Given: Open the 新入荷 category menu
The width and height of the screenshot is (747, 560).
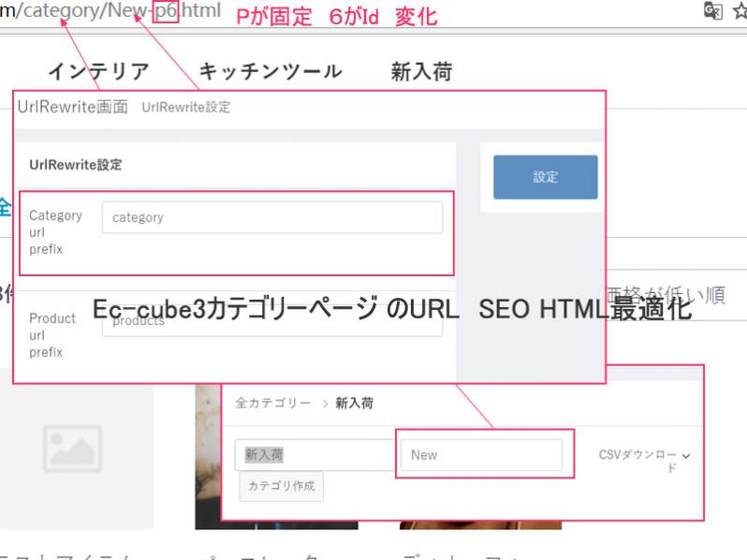Looking at the screenshot, I should [421, 71].
